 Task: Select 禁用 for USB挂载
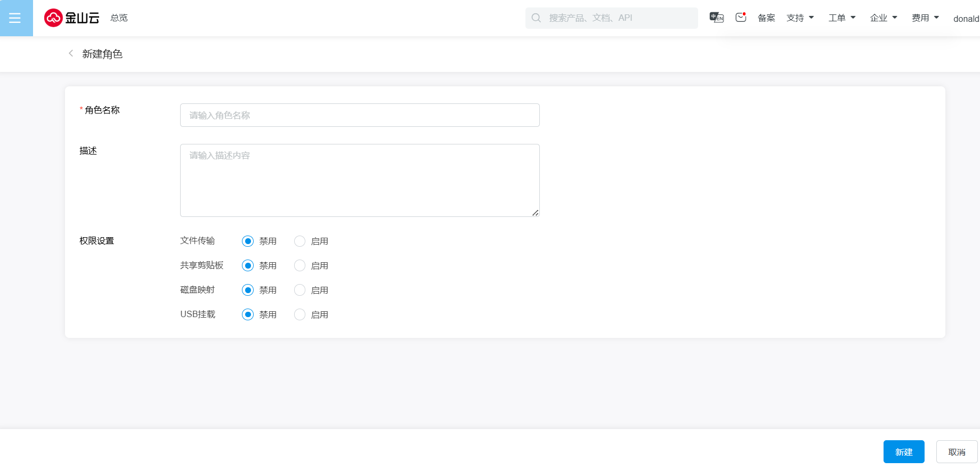click(x=248, y=315)
